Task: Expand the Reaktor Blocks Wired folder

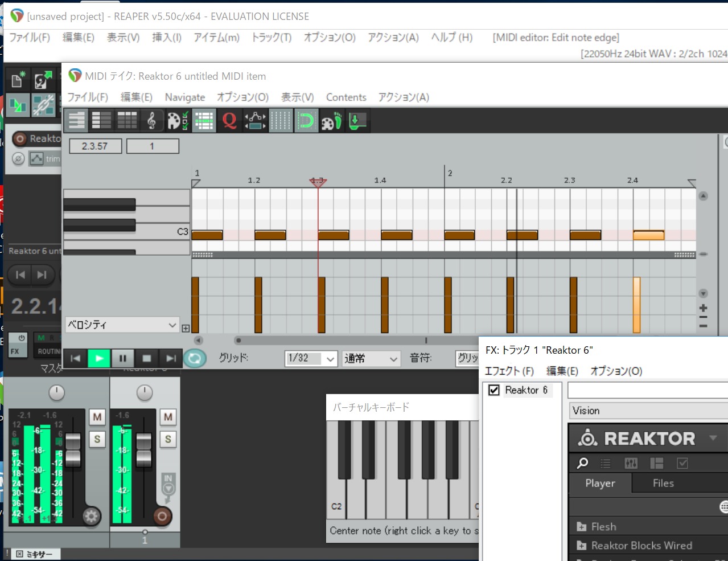Action: point(582,546)
